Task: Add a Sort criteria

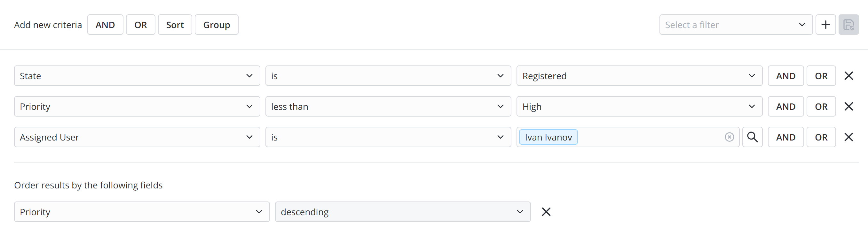Action: tap(175, 25)
